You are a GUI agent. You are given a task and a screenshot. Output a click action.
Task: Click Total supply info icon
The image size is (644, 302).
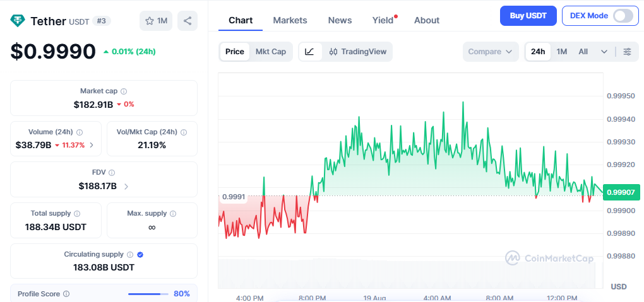coord(77,213)
